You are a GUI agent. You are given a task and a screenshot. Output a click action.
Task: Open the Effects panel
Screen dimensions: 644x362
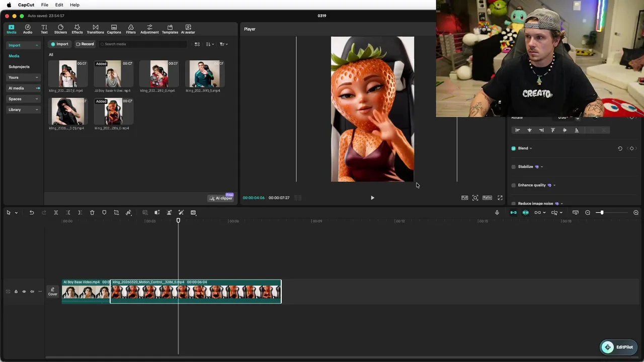(77, 29)
